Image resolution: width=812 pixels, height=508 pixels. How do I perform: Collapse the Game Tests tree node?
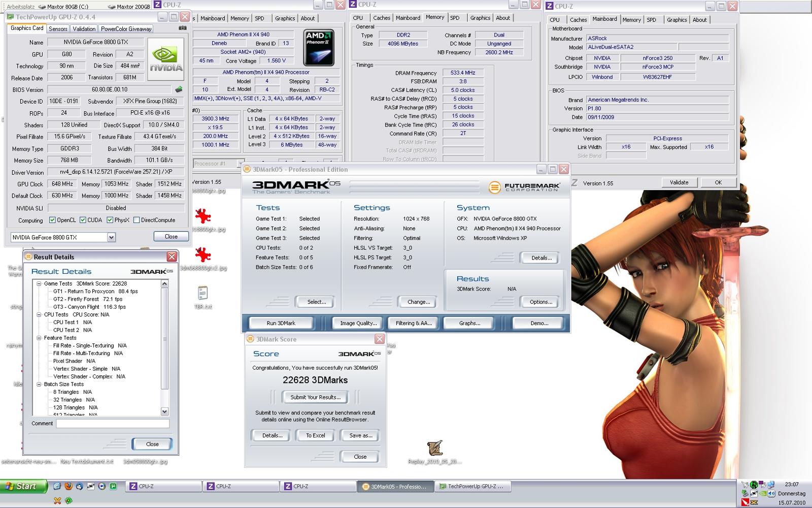click(x=39, y=283)
